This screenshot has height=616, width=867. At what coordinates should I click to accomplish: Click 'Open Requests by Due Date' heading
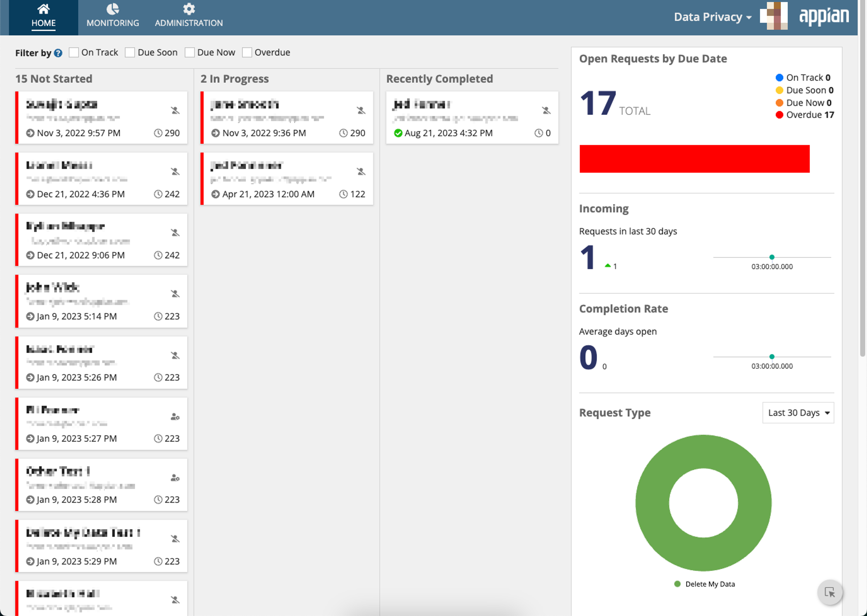(x=653, y=59)
